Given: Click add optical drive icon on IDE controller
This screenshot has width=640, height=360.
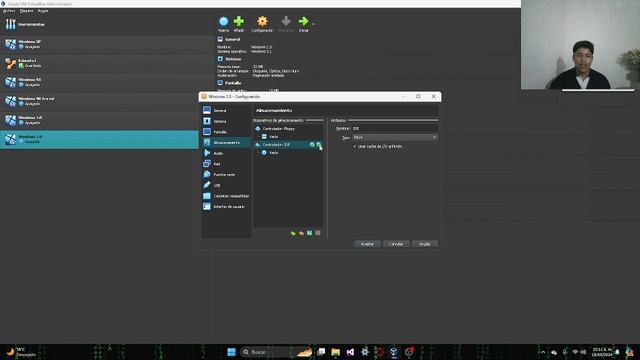Looking at the screenshot, I should pos(312,144).
